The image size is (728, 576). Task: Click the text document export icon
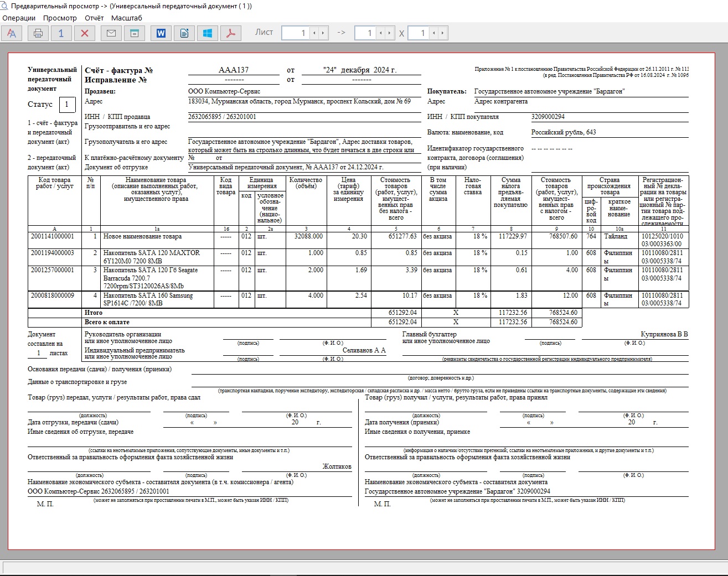184,33
